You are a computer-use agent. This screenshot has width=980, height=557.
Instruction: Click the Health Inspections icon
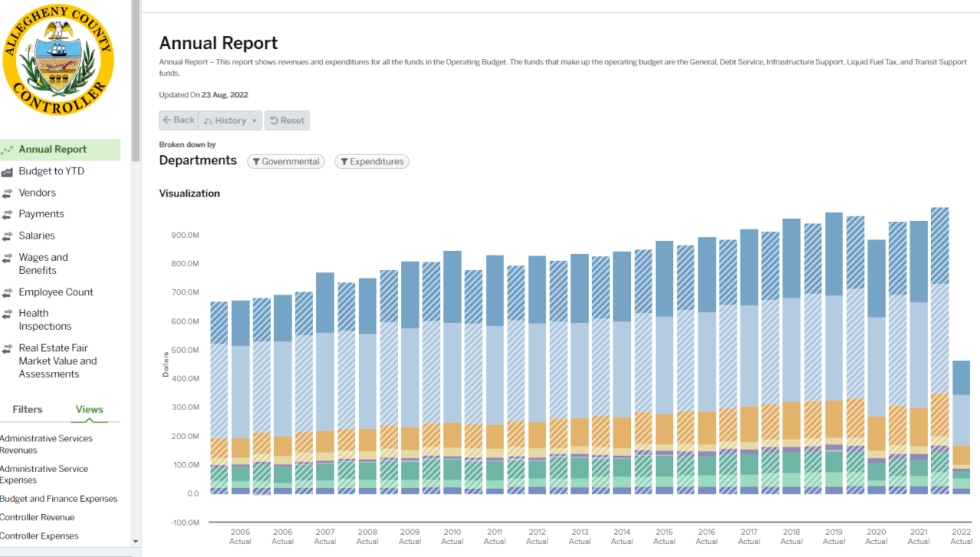pyautogui.click(x=6, y=313)
